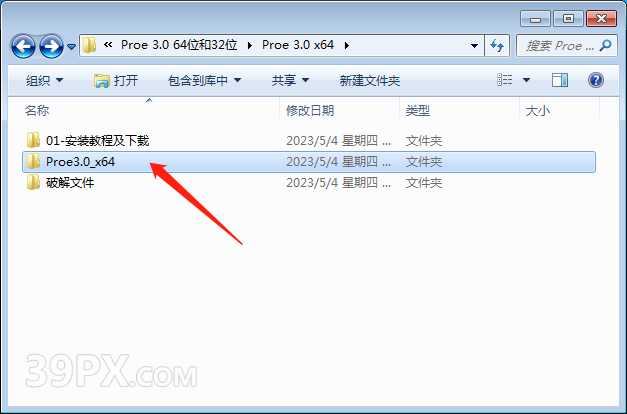The image size is (627, 414).
Task: Expand the 包含到库中 dropdown
Action: coord(204,80)
